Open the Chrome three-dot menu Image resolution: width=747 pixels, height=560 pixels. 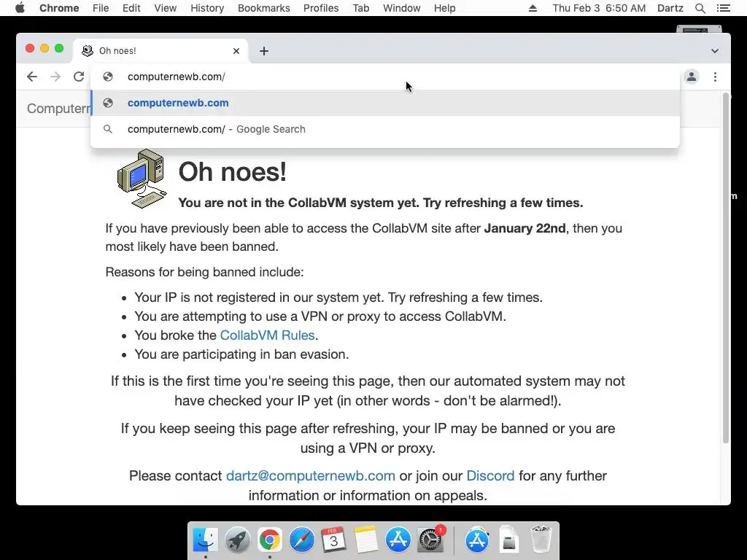click(x=715, y=77)
